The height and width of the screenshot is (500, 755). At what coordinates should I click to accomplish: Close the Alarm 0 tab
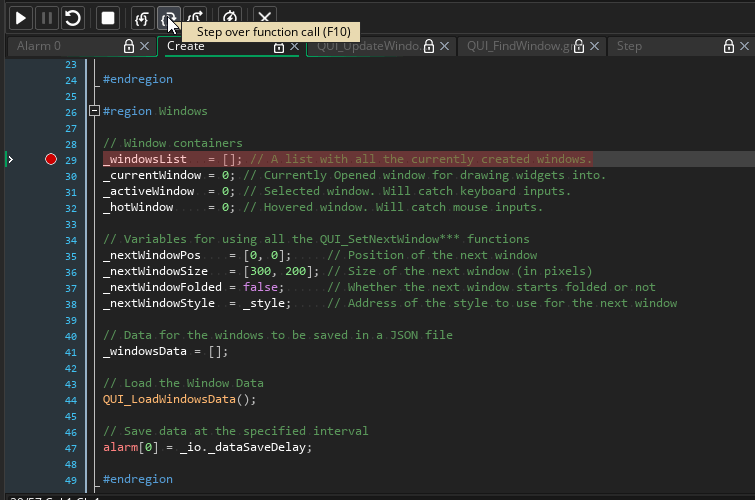pos(145,47)
